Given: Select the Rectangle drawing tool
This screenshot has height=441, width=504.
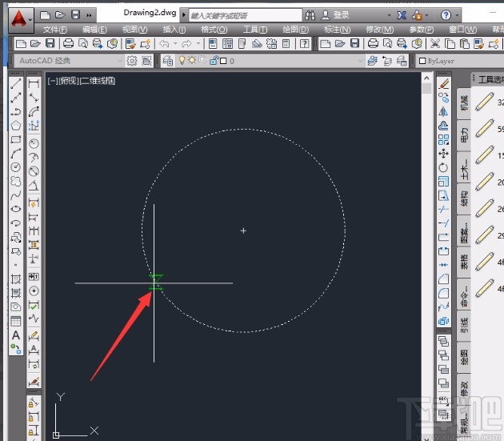Looking at the screenshot, I should pos(16,139).
